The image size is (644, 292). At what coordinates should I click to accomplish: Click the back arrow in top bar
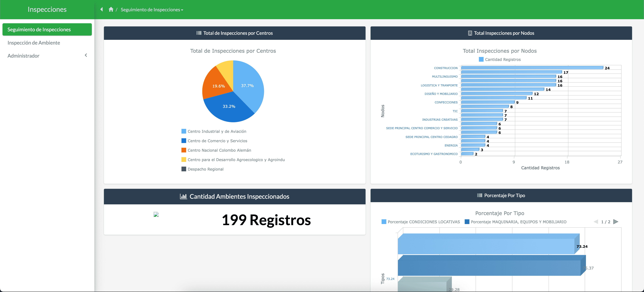coord(102,9)
